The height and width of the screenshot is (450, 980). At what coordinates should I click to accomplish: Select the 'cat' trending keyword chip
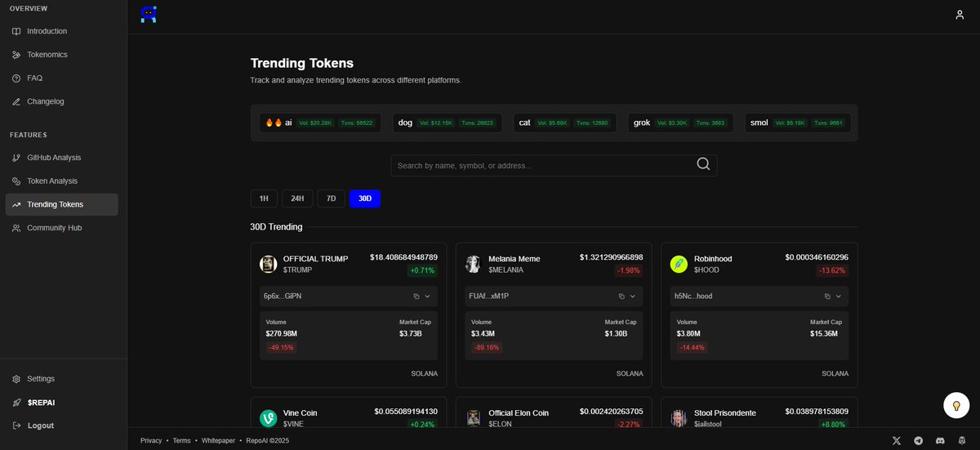coord(564,123)
